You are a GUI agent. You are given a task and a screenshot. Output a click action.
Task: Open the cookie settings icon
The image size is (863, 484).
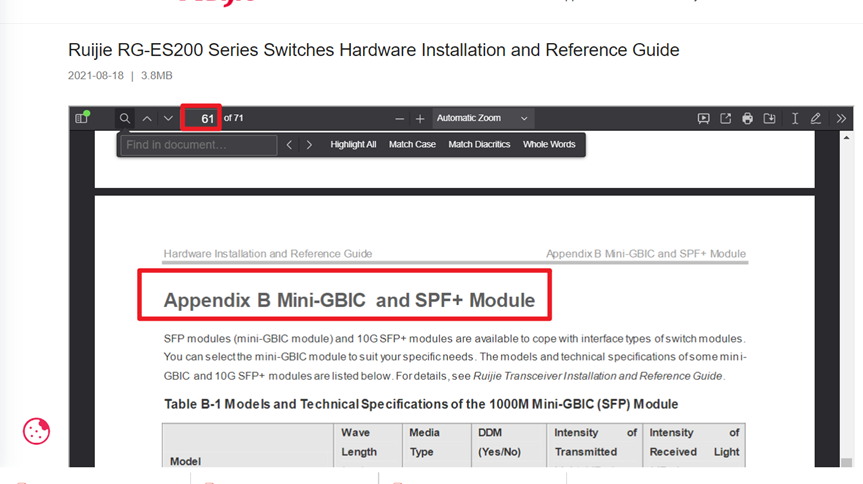click(x=36, y=431)
